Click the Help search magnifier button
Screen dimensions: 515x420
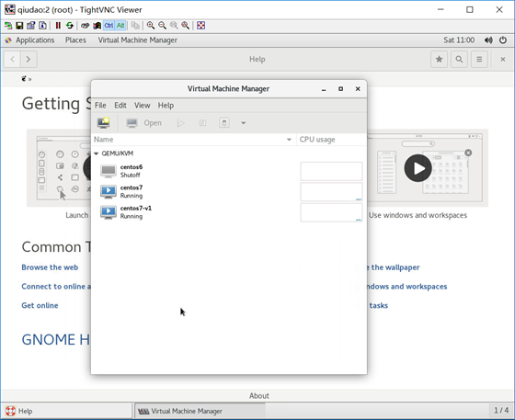(459, 60)
